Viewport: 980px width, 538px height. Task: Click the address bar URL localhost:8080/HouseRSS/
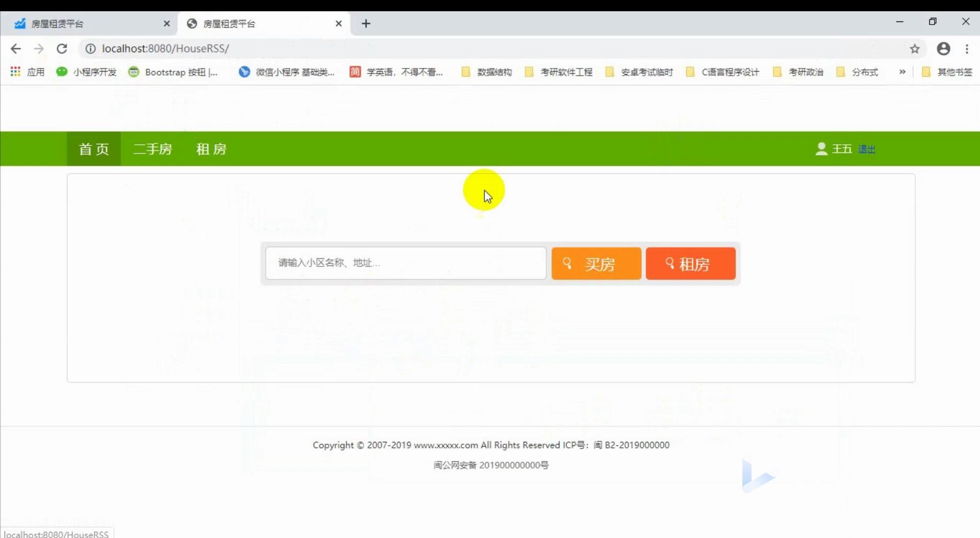[166, 49]
